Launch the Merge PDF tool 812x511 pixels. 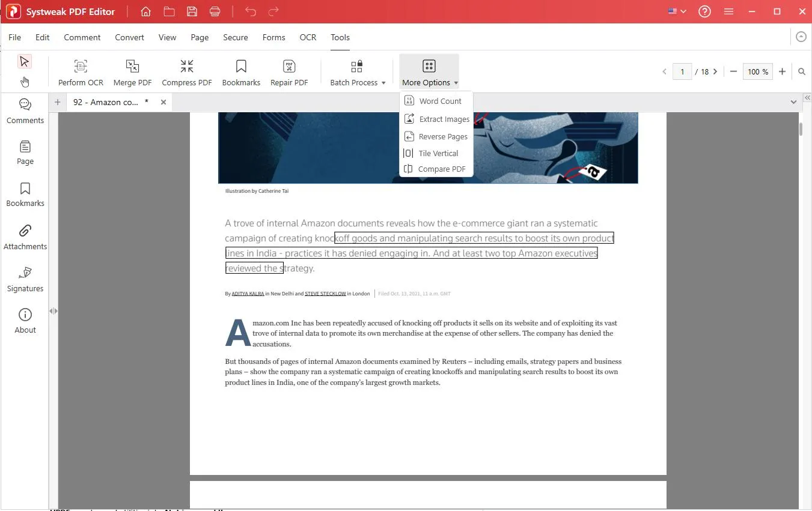[132, 73]
